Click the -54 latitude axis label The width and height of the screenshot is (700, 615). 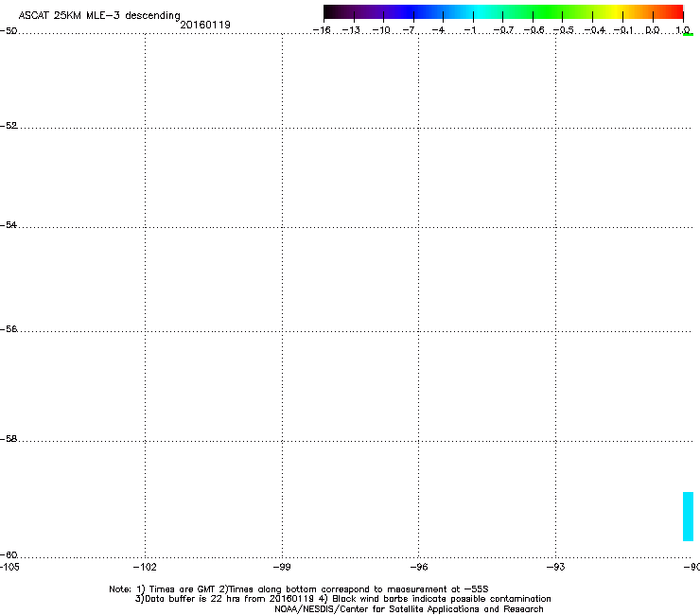click(9, 224)
